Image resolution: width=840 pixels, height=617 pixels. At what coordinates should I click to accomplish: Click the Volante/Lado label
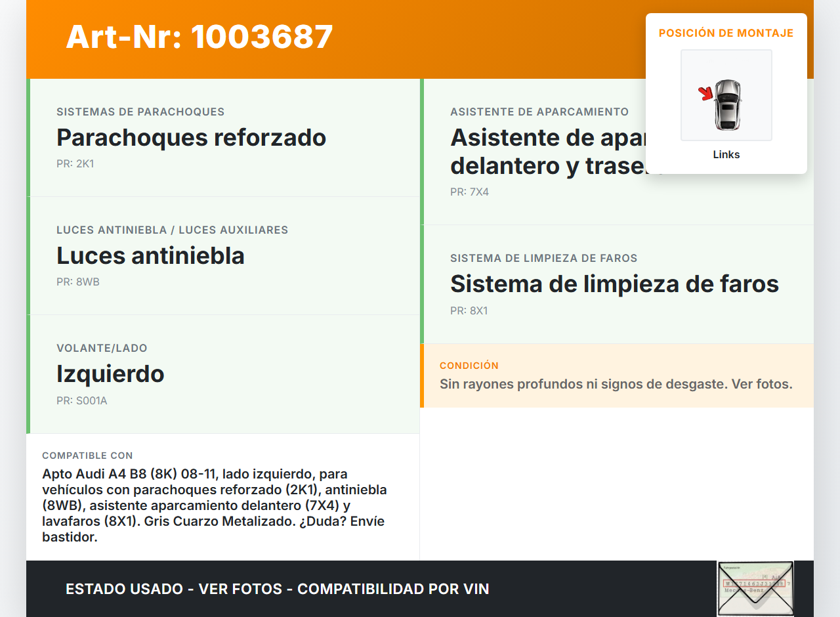point(102,348)
